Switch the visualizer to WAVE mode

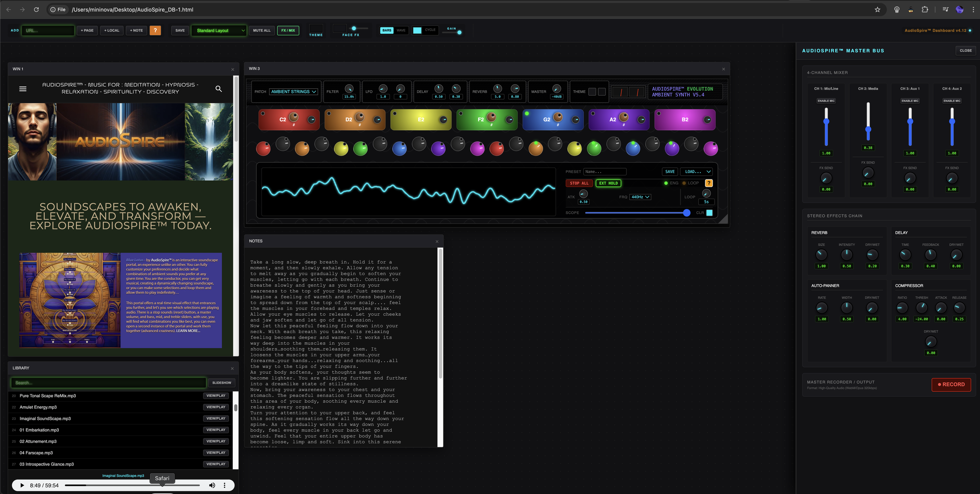(x=401, y=30)
